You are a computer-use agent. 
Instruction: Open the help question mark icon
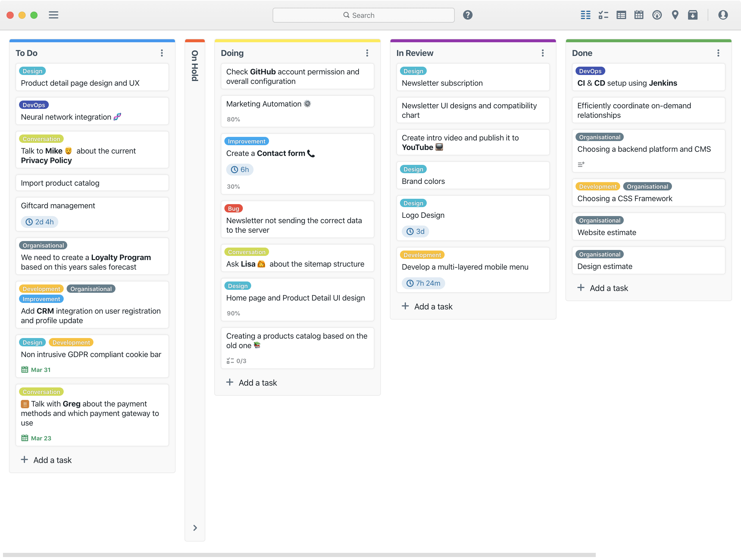pos(468,15)
